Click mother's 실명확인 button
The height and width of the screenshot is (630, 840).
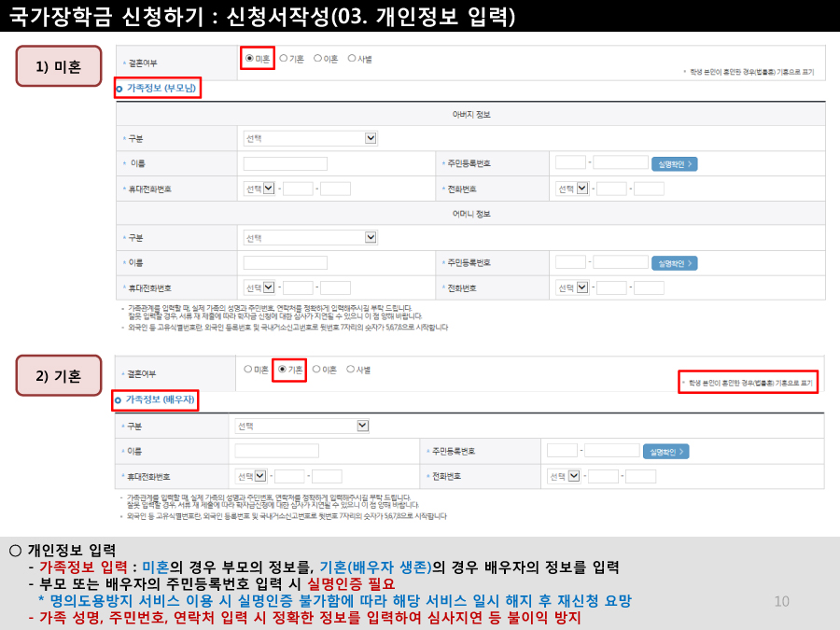point(675,263)
